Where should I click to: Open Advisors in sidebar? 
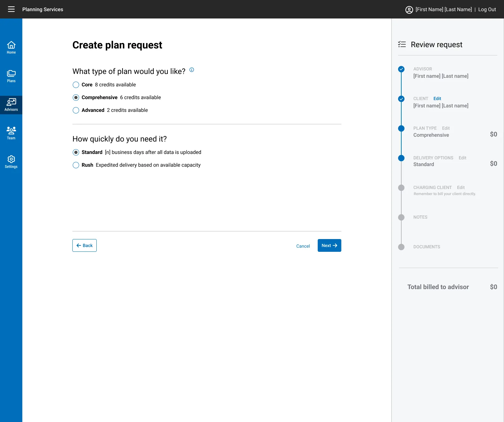tap(11, 105)
